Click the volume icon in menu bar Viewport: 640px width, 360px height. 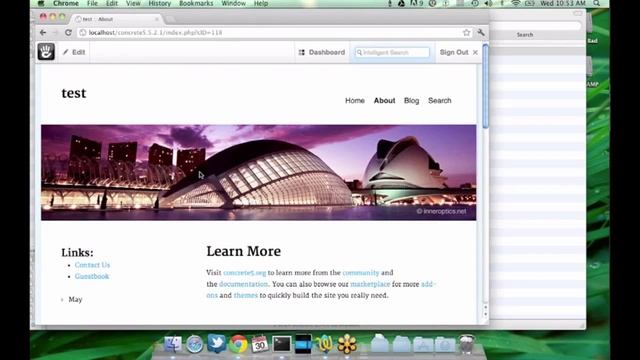coord(489,3)
